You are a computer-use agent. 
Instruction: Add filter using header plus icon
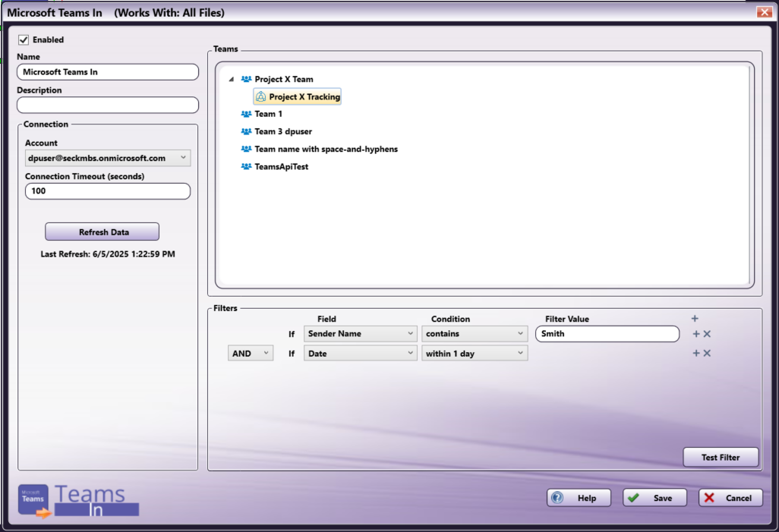tap(695, 319)
